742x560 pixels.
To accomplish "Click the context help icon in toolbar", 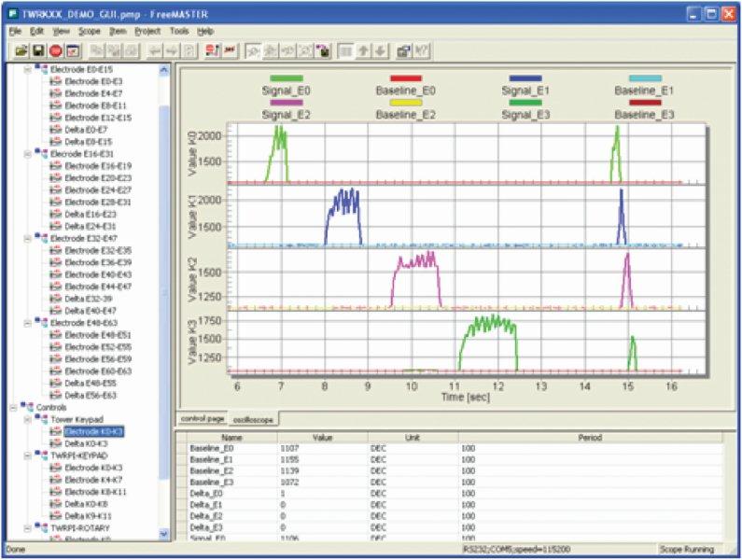I will [421, 49].
